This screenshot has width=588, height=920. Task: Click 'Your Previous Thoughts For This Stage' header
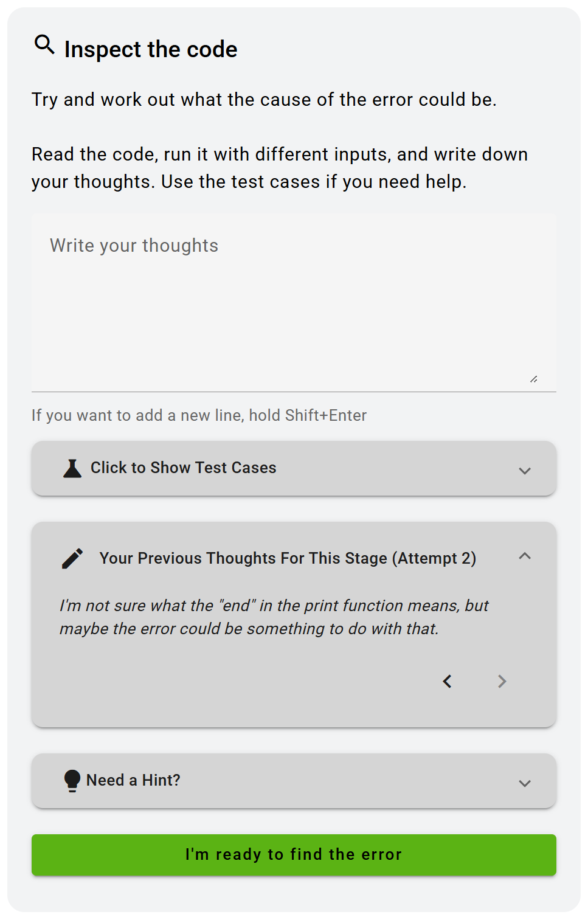(x=288, y=558)
